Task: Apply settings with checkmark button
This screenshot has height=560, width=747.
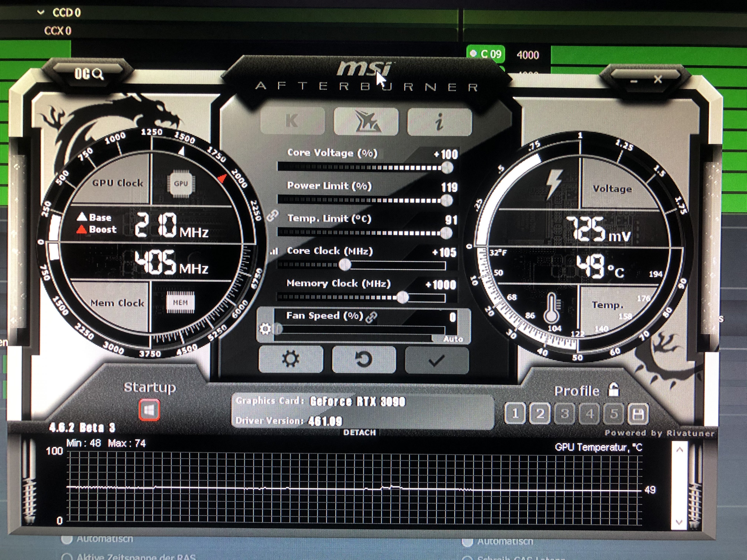Action: pos(436,360)
